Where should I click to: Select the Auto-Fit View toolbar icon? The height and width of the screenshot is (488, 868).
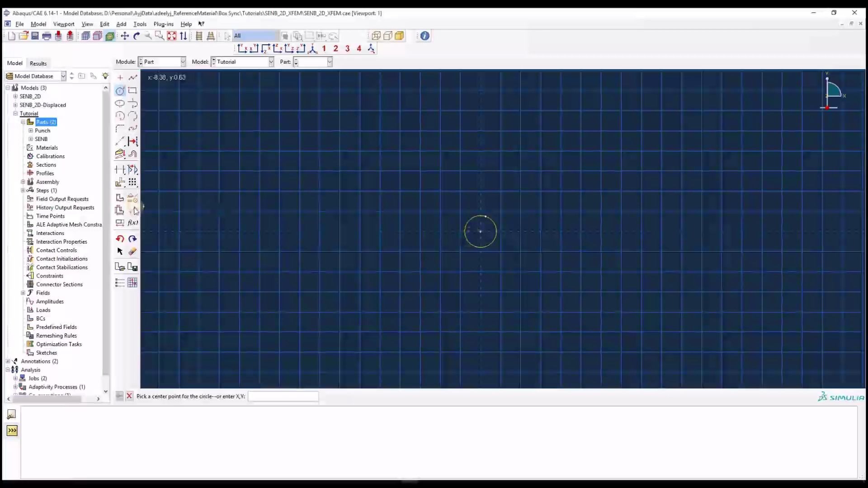(x=172, y=36)
